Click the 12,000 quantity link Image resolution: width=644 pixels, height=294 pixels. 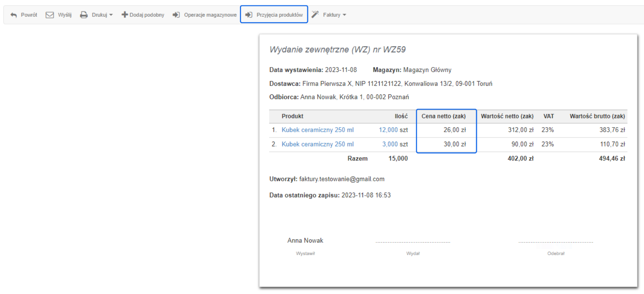(x=388, y=130)
